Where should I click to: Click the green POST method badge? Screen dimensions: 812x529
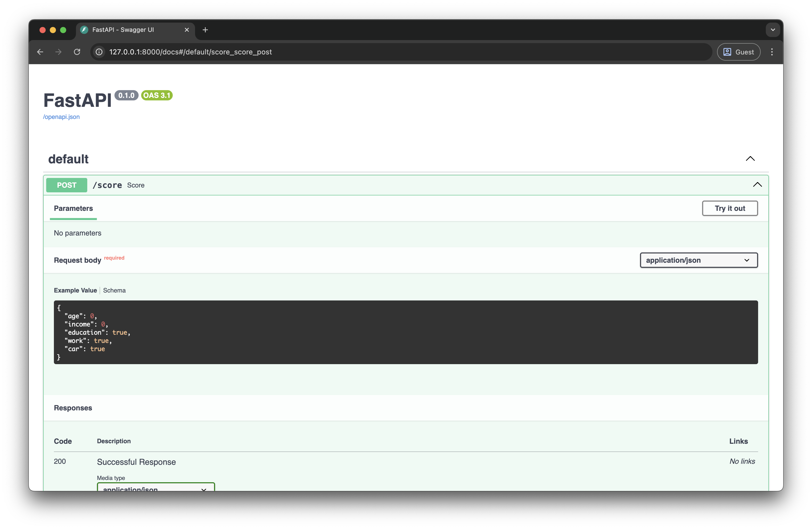pos(67,185)
